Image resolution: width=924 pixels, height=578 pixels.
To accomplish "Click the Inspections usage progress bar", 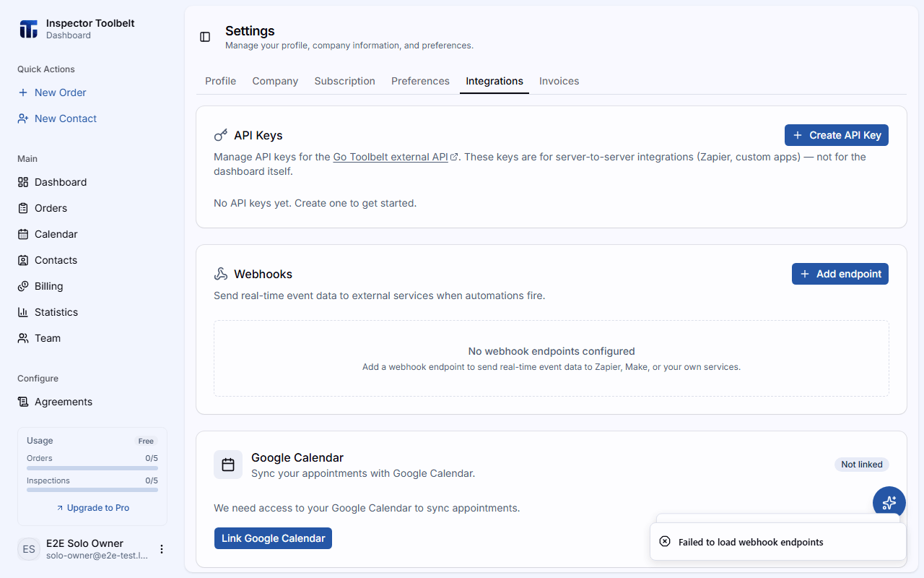I will click(92, 490).
